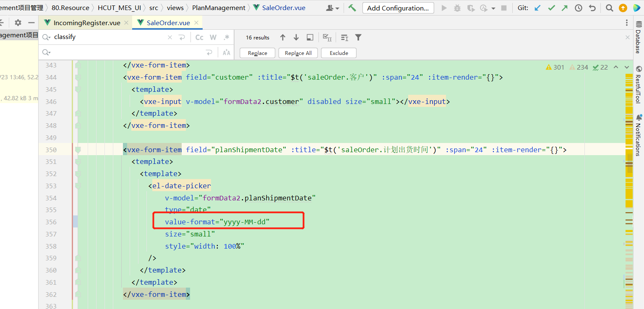Open Git history clock icon
This screenshot has height=309, width=644.
(x=579, y=8)
